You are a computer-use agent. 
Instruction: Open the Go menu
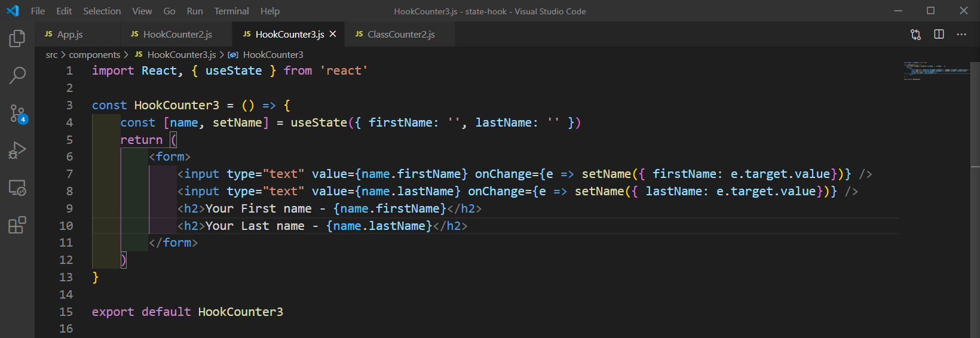[x=169, y=11]
